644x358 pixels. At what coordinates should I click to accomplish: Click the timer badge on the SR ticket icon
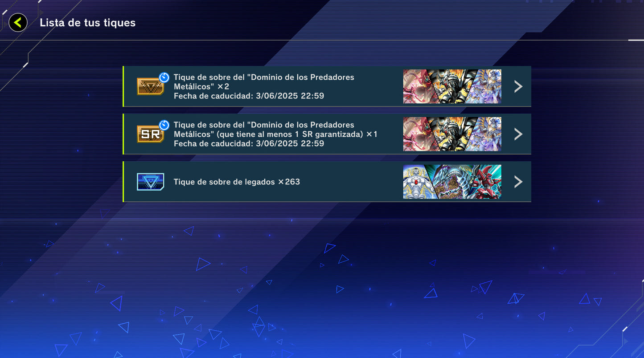(x=164, y=125)
